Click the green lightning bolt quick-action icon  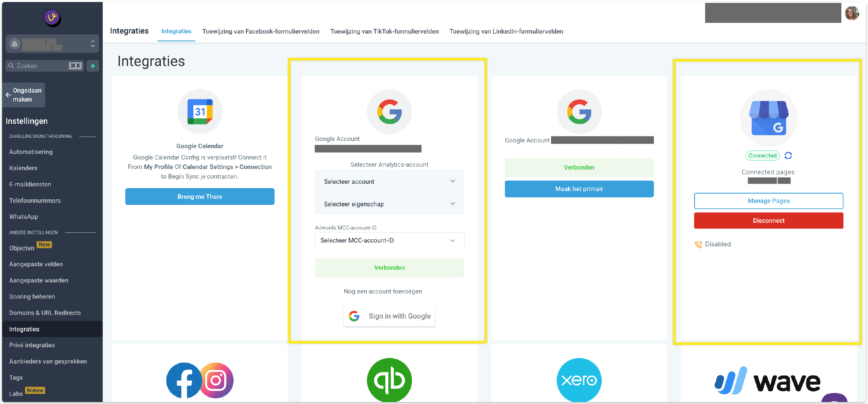click(x=93, y=66)
